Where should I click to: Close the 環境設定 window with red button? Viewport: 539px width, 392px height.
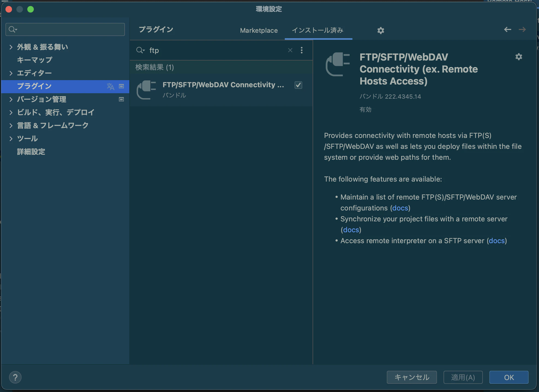[x=9, y=9]
